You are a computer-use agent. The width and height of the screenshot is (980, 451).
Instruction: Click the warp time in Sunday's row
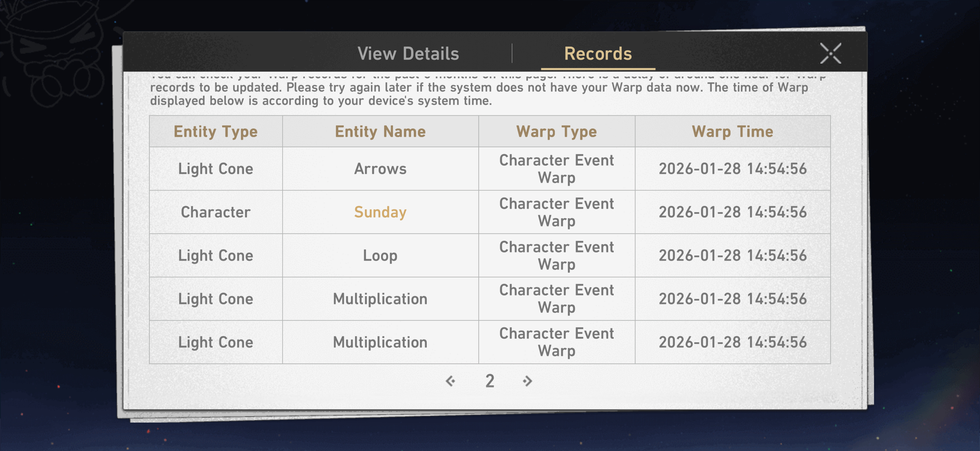tap(733, 212)
